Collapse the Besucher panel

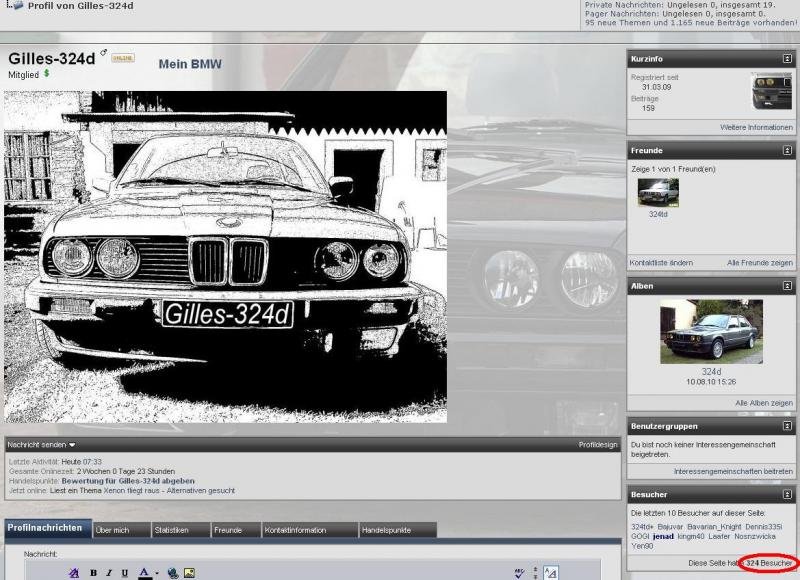coord(787,494)
